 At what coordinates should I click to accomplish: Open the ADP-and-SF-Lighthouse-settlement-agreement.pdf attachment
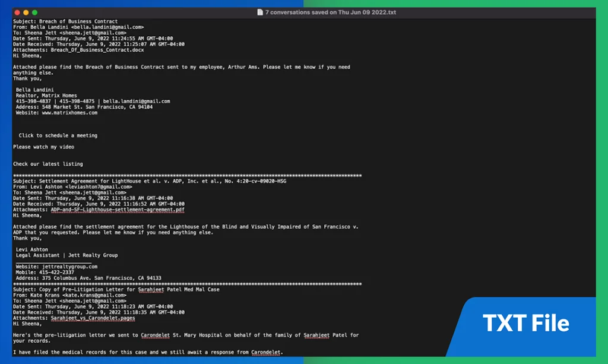[x=118, y=209]
